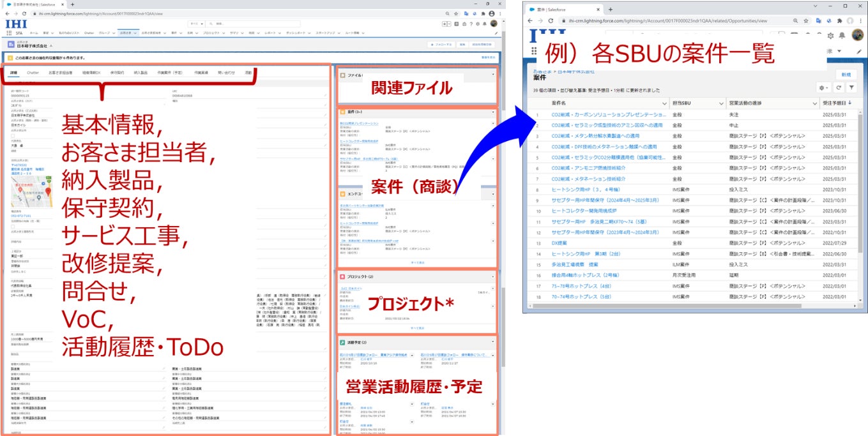Reload the page in right Chrome window
Image resolution: width=868 pixels, height=436 pixels.
pos(551,20)
